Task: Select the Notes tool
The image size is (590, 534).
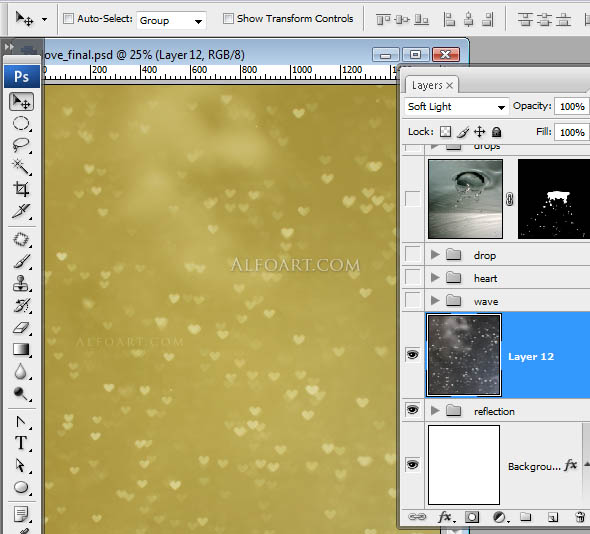Action: (x=21, y=514)
